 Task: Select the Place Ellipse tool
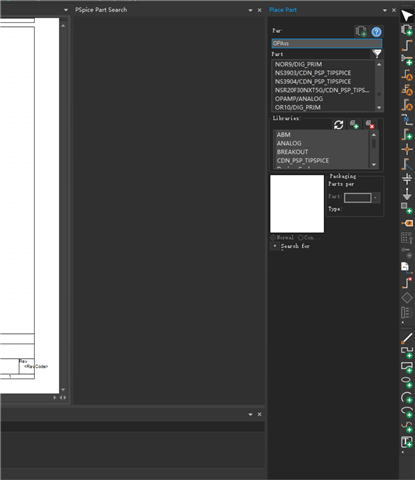407,382
